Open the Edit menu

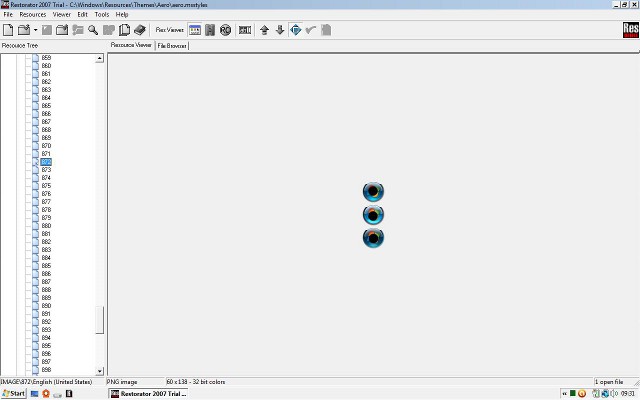[82, 14]
